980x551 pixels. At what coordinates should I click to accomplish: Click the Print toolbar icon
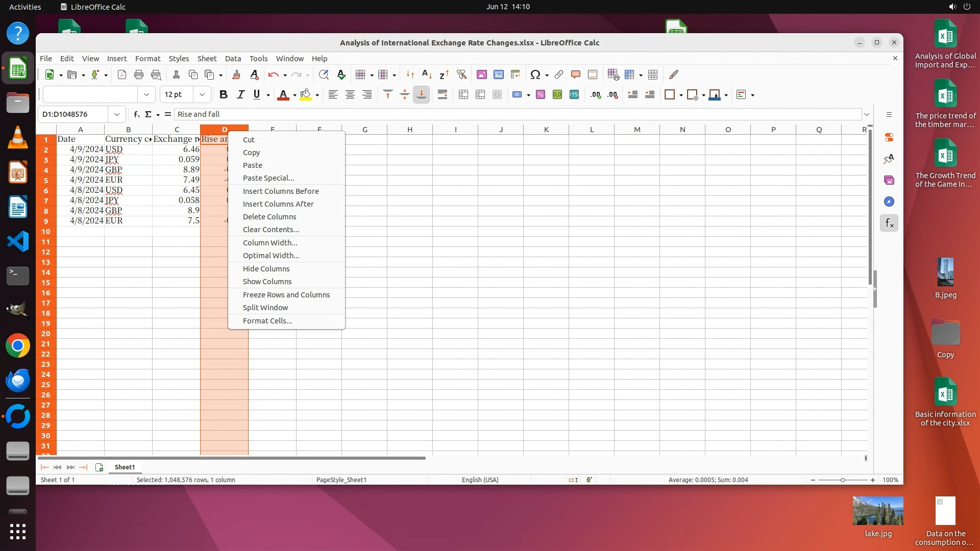(139, 74)
